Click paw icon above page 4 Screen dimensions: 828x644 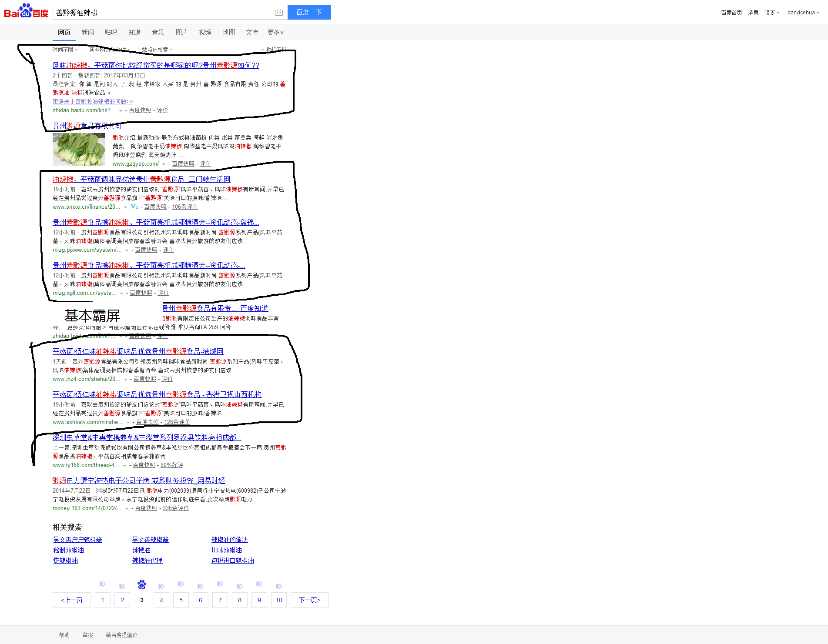pos(161,586)
